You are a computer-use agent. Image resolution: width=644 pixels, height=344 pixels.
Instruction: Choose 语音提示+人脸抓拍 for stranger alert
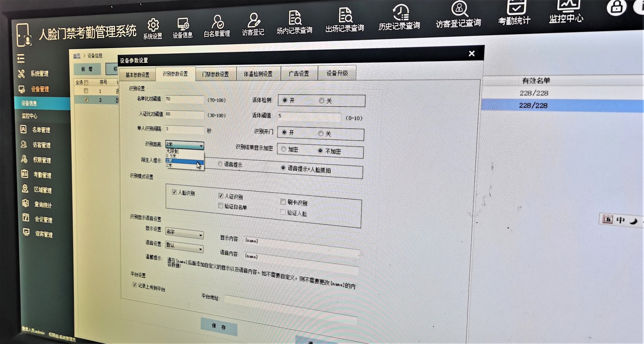pyautogui.click(x=283, y=168)
